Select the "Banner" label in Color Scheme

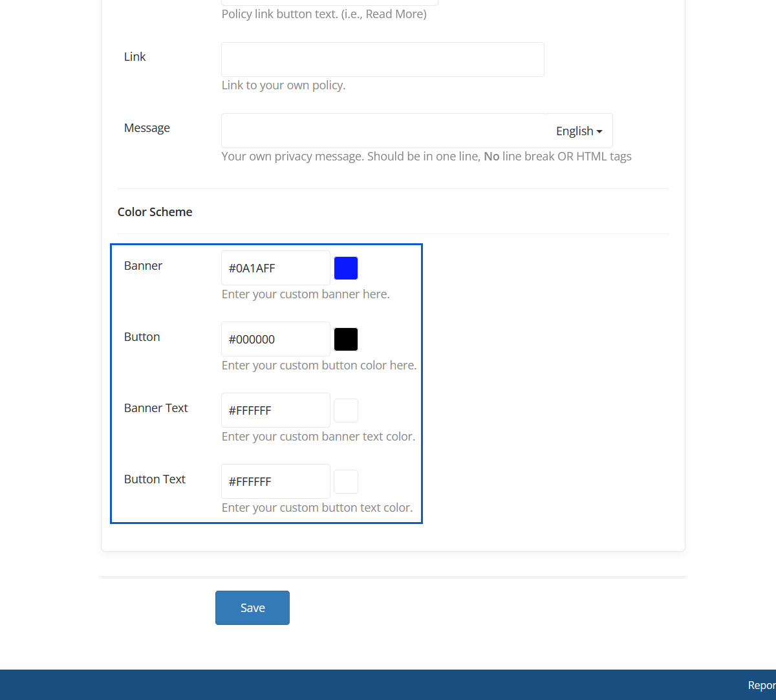click(143, 266)
